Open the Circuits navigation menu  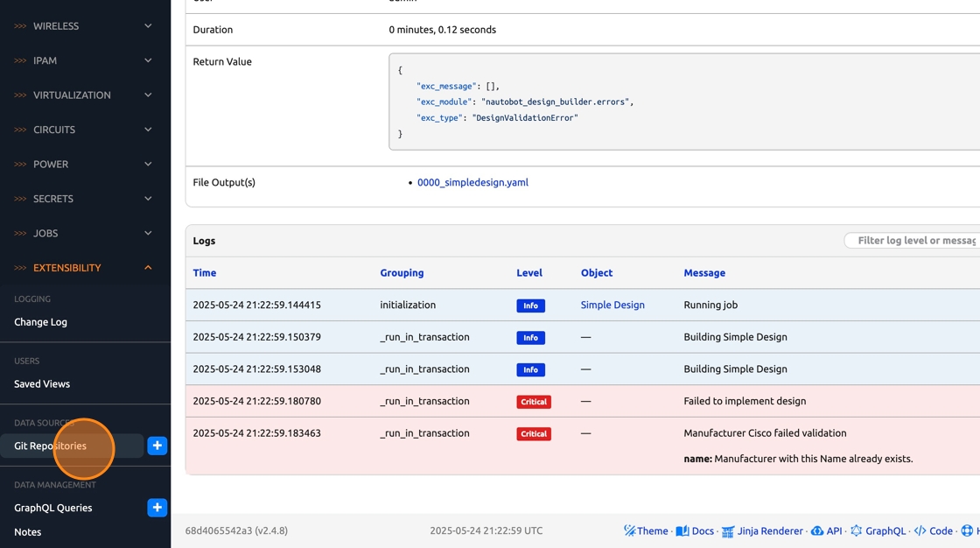pyautogui.click(x=54, y=130)
